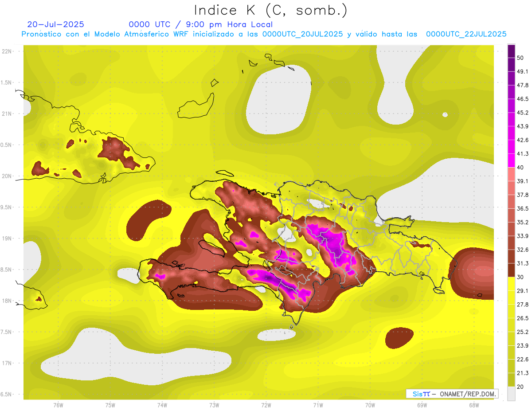Click the legend value '30'

(521, 277)
